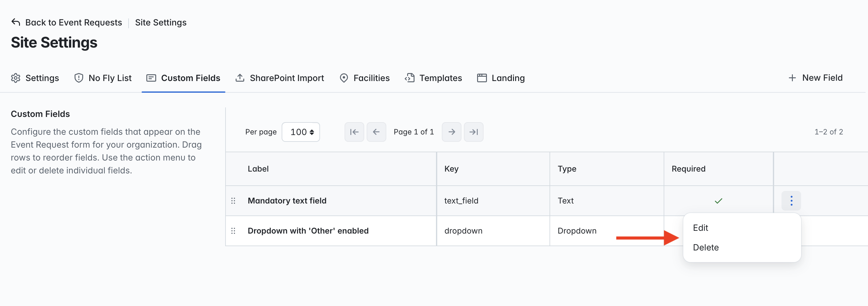Go to the next page
The width and height of the screenshot is (868, 306).
[x=452, y=132]
